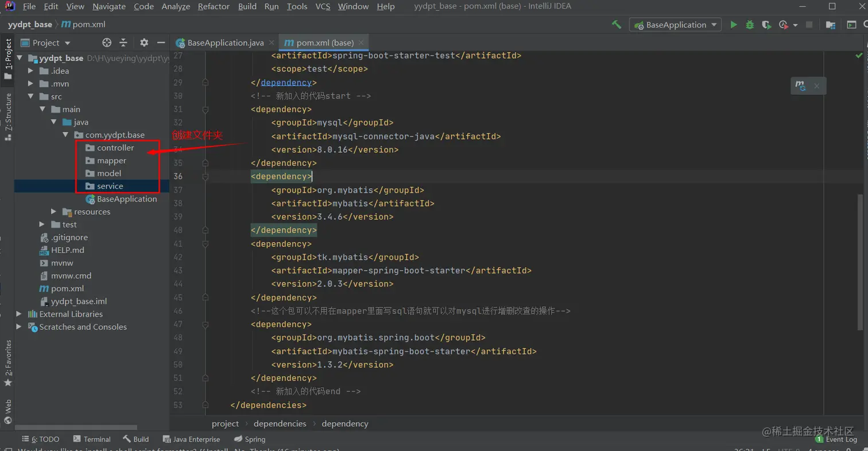Open Project panel settings gear
Image resolution: width=868 pixels, height=451 pixels.
144,43
